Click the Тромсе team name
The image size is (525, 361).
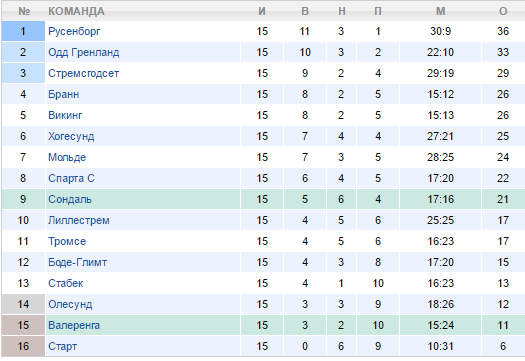pos(67,241)
